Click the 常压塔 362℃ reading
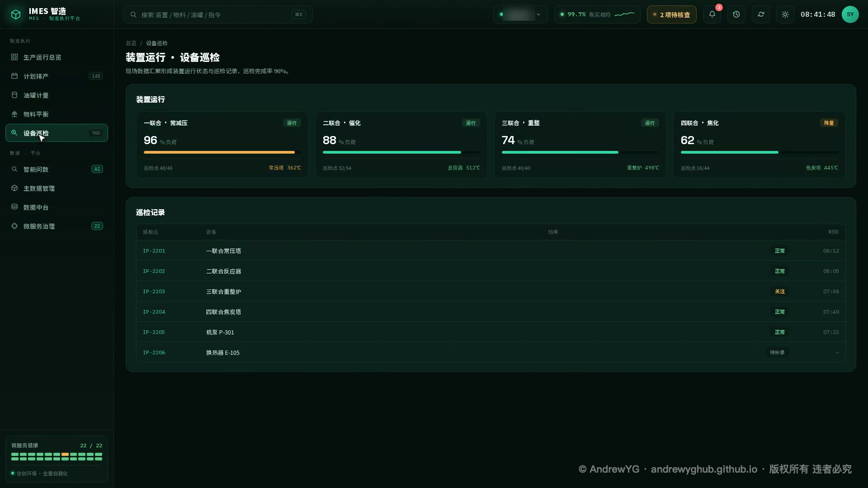Viewport: 868px width, 488px height. point(284,168)
